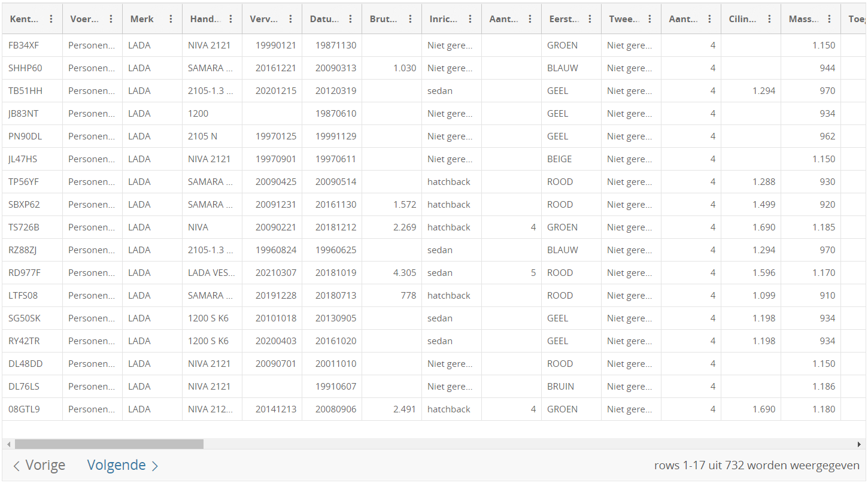868x483 pixels.
Task: Select license plate cell SG50SK
Action: pos(32,318)
